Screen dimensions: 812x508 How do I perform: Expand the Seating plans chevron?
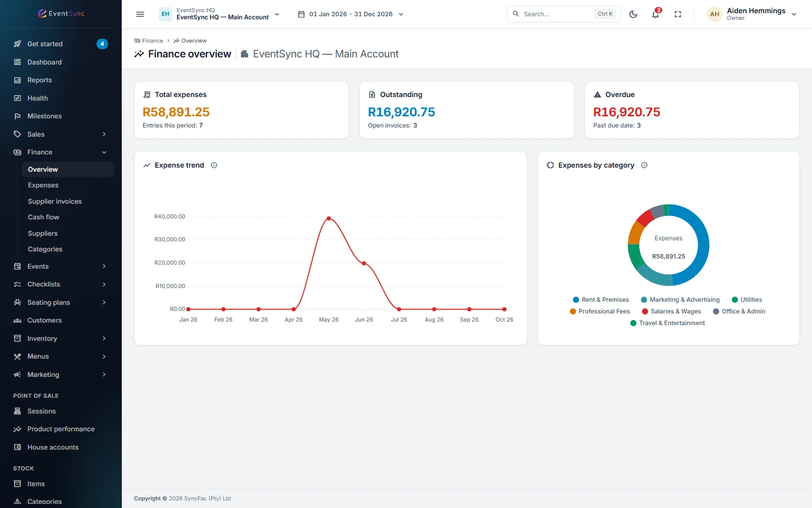pyautogui.click(x=104, y=302)
